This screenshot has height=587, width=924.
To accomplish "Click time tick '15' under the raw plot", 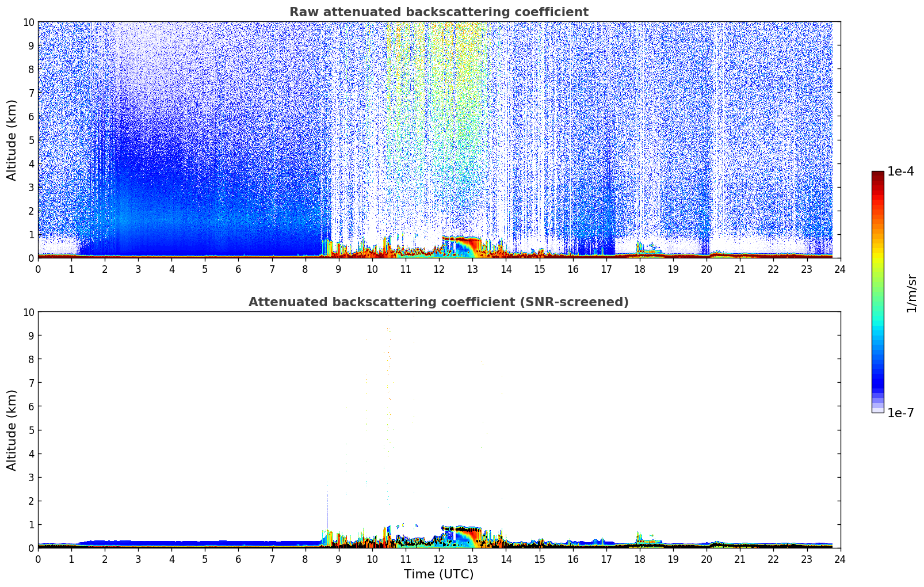I will point(539,269).
